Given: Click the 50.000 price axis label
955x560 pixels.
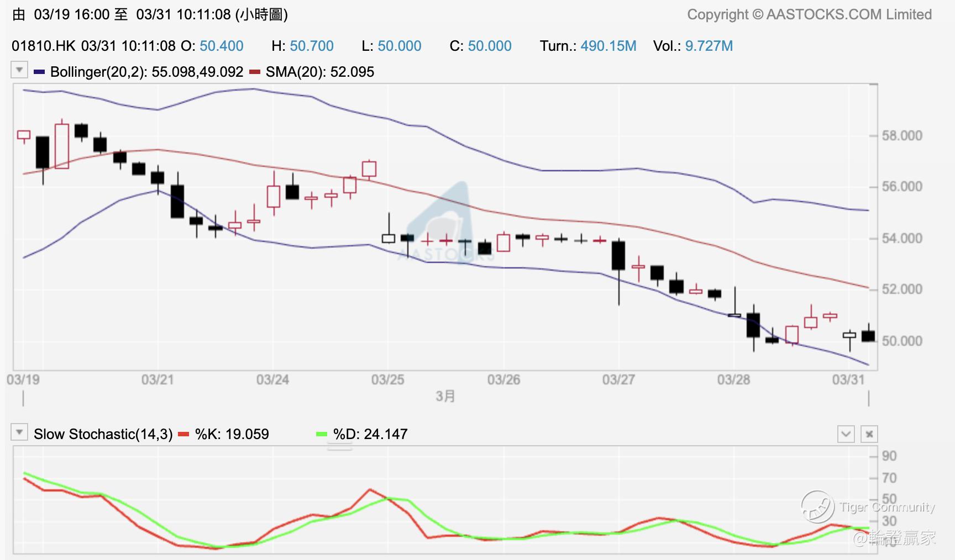Looking at the screenshot, I should click(x=902, y=341).
